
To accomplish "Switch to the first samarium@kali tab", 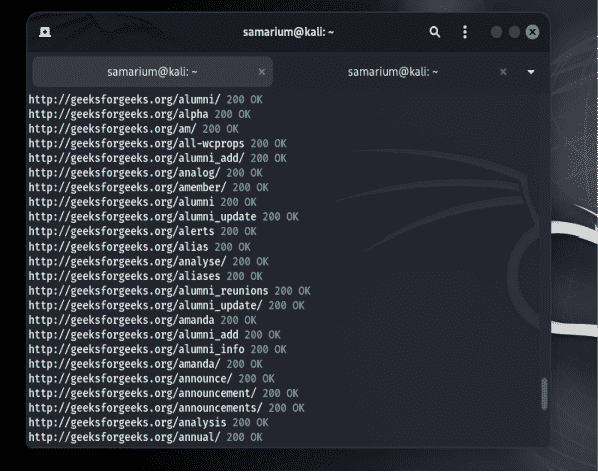I will [x=153, y=72].
